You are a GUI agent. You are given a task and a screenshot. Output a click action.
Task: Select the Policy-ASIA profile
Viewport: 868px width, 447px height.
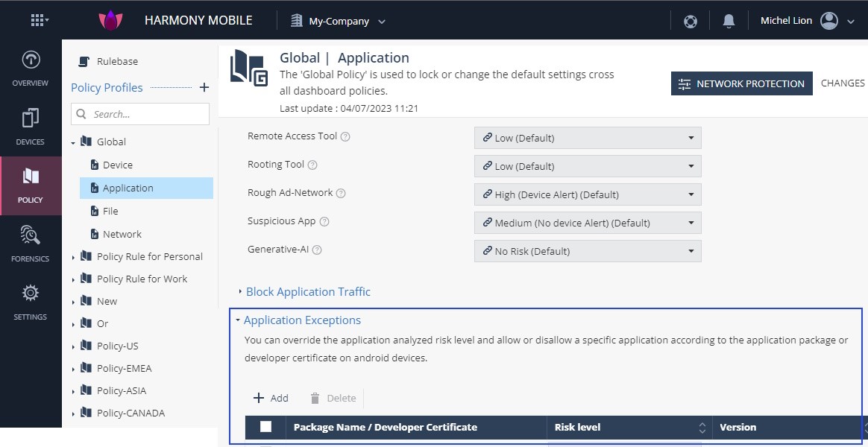[122, 390]
